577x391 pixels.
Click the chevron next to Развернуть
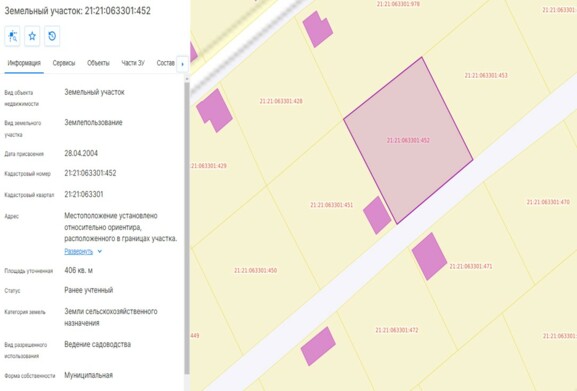coord(100,251)
